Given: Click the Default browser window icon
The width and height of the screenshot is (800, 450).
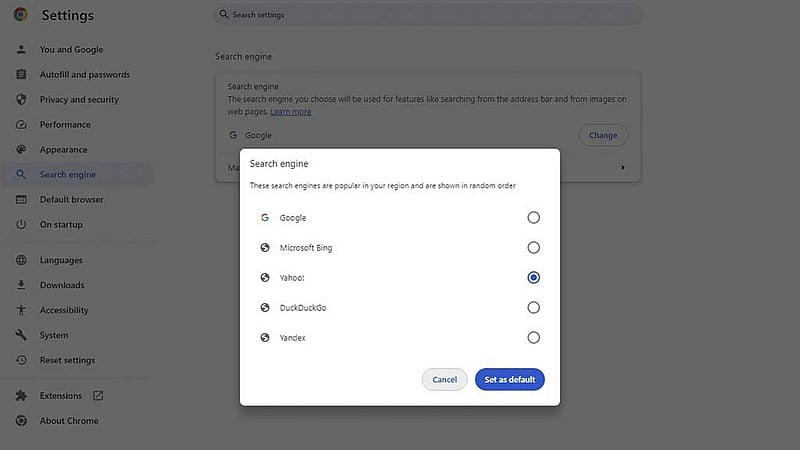Looking at the screenshot, I should [21, 199].
